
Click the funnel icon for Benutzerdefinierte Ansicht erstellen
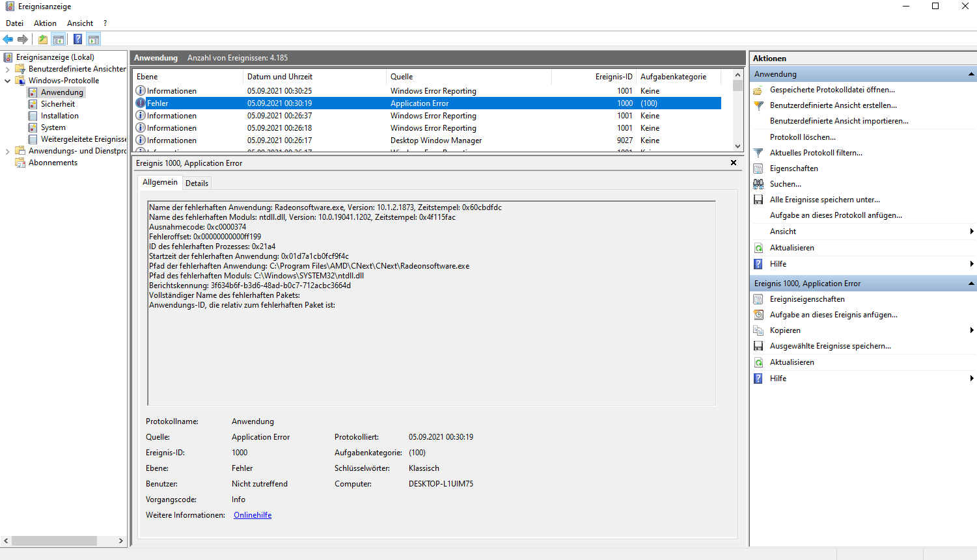(758, 105)
